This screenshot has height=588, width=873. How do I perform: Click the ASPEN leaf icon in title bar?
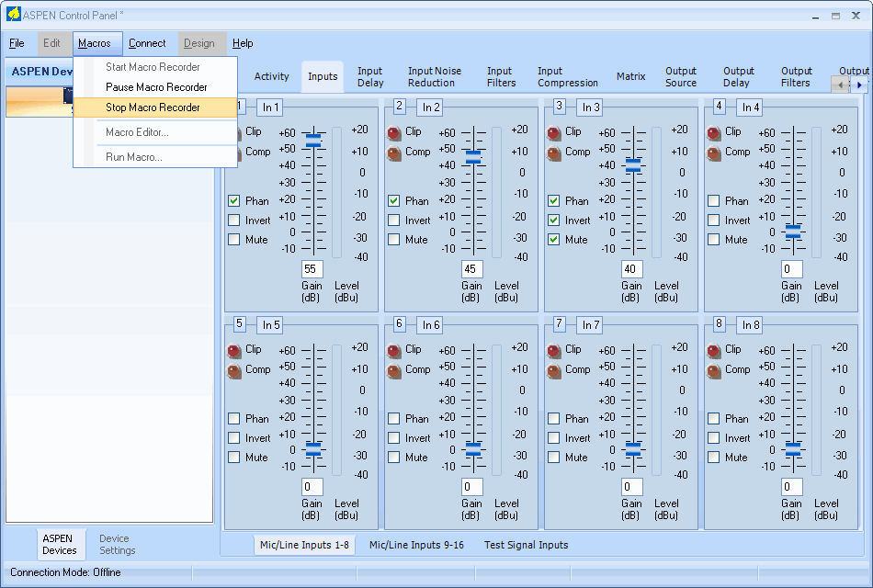tap(14, 14)
